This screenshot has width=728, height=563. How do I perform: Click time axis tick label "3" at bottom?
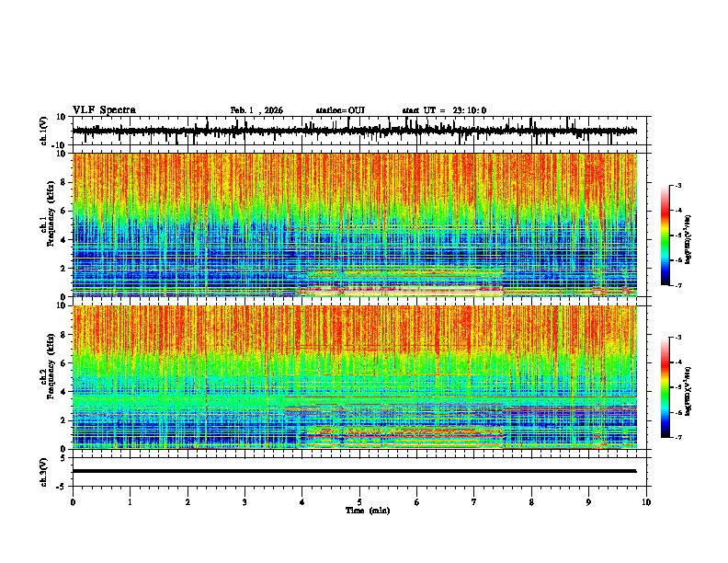(245, 502)
